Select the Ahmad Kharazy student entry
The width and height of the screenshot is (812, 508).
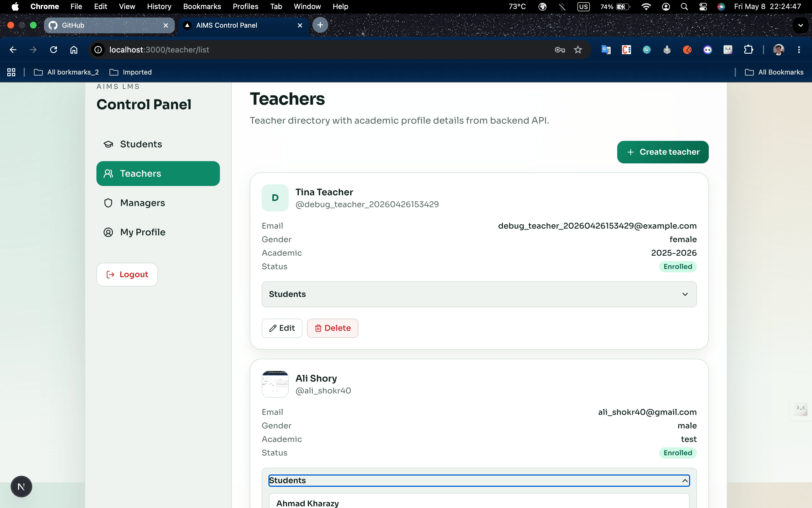(x=479, y=501)
